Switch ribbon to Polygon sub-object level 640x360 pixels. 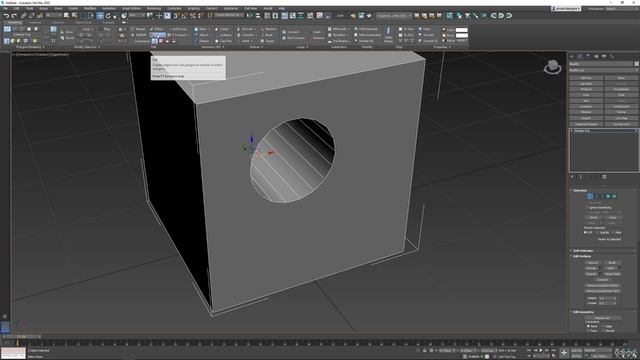[x=29, y=29]
